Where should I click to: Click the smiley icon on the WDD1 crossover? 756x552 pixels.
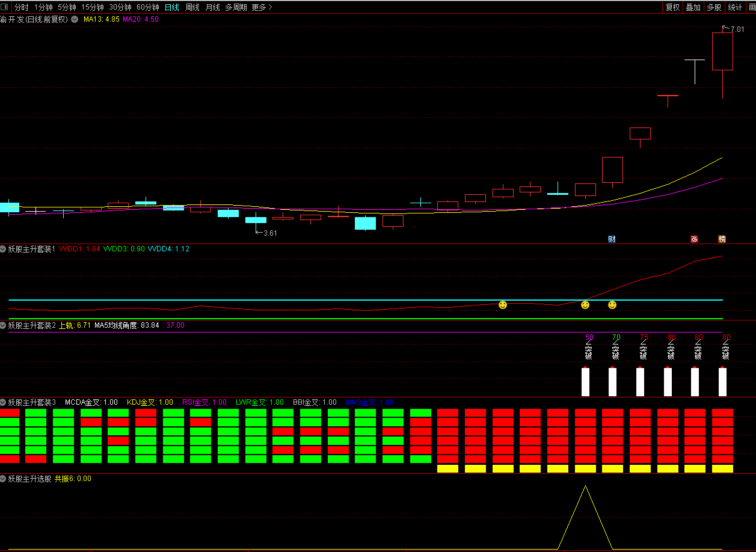(x=585, y=305)
